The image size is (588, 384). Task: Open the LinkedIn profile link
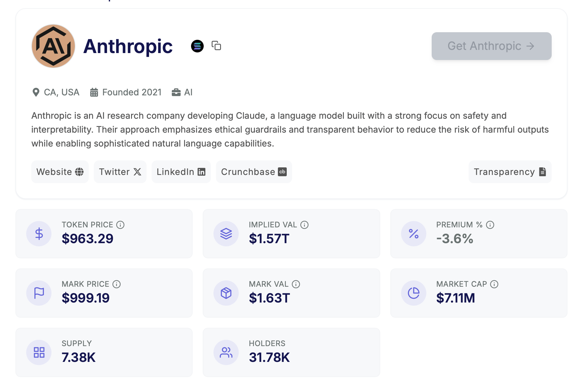pos(181,172)
